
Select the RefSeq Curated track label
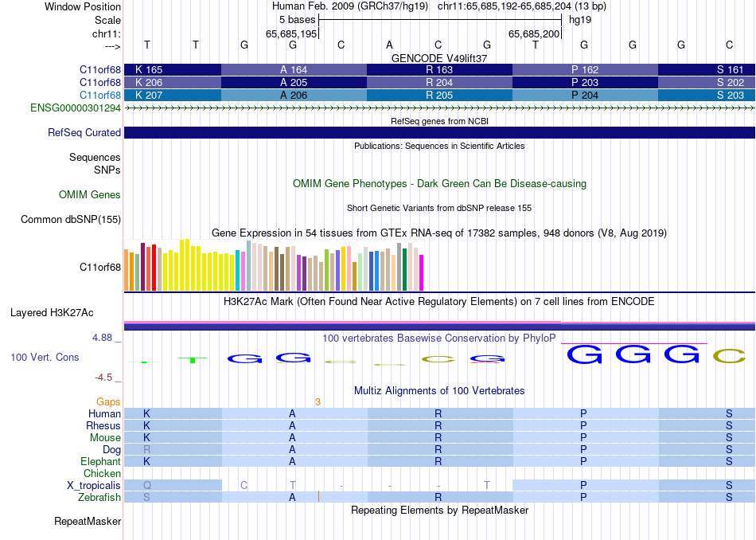pos(84,133)
